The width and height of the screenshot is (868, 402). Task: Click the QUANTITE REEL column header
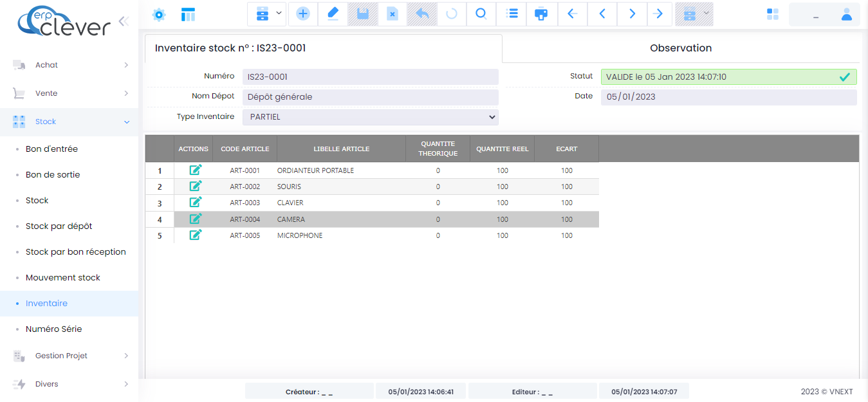coord(502,149)
